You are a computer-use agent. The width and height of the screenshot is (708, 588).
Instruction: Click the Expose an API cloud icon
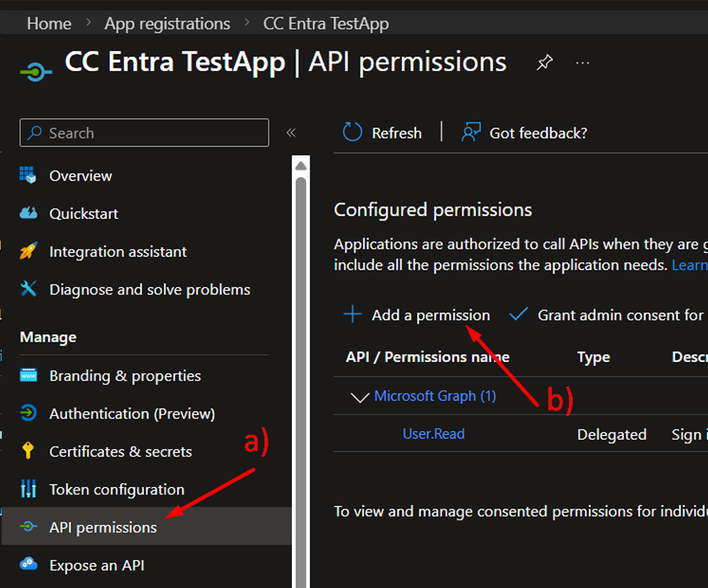29,566
